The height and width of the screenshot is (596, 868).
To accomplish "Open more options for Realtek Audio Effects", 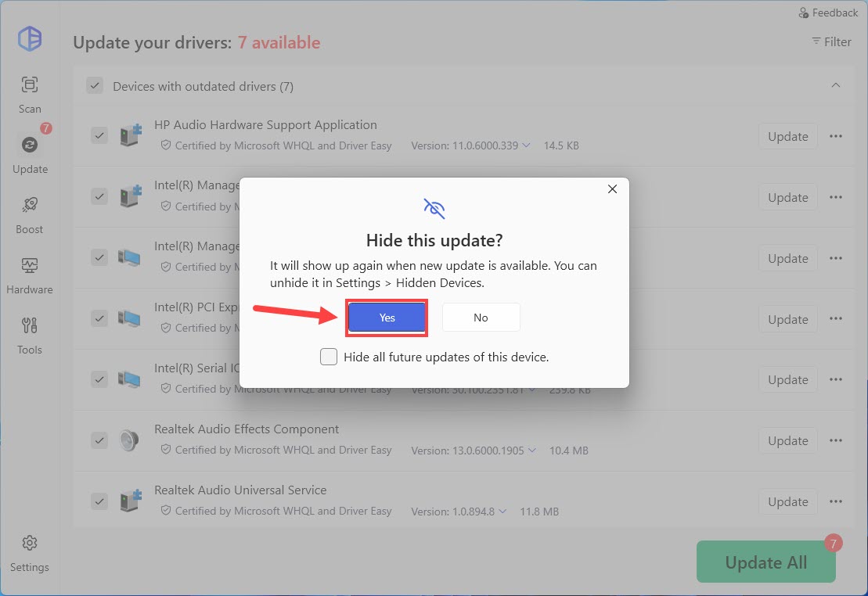I will tap(835, 440).
